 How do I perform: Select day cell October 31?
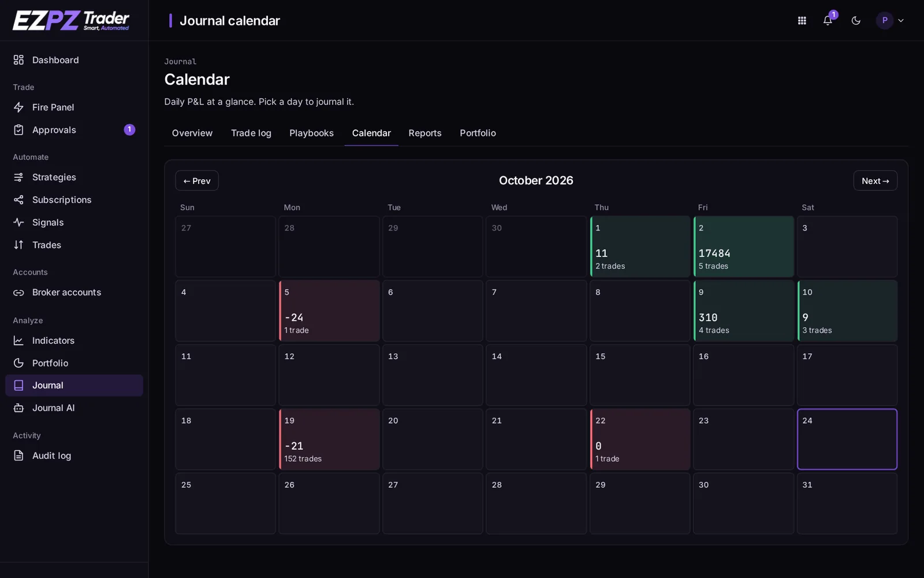[847, 503]
